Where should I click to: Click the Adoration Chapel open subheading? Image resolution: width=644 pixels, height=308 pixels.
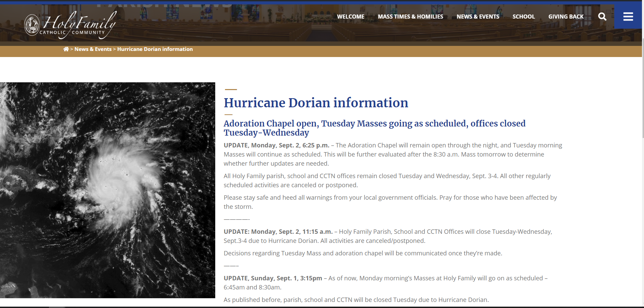click(374, 128)
